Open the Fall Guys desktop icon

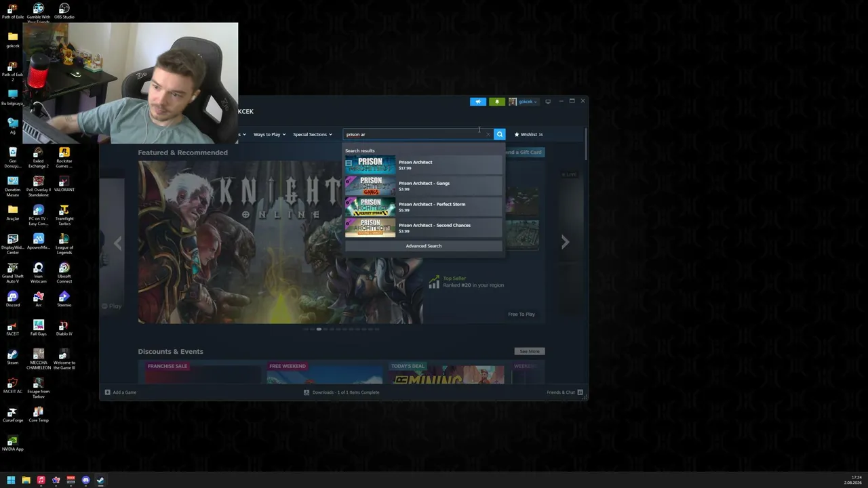click(x=39, y=328)
